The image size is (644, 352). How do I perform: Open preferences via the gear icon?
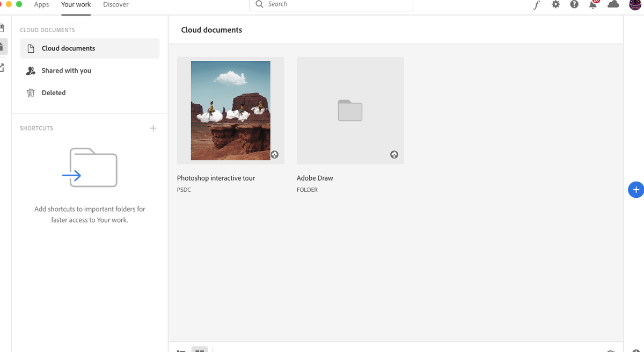[555, 4]
